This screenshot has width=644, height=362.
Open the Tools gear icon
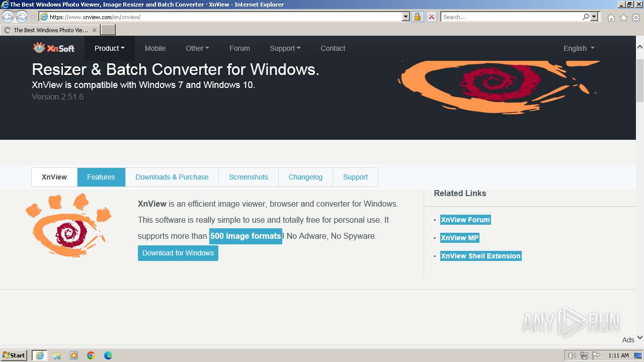(636, 18)
